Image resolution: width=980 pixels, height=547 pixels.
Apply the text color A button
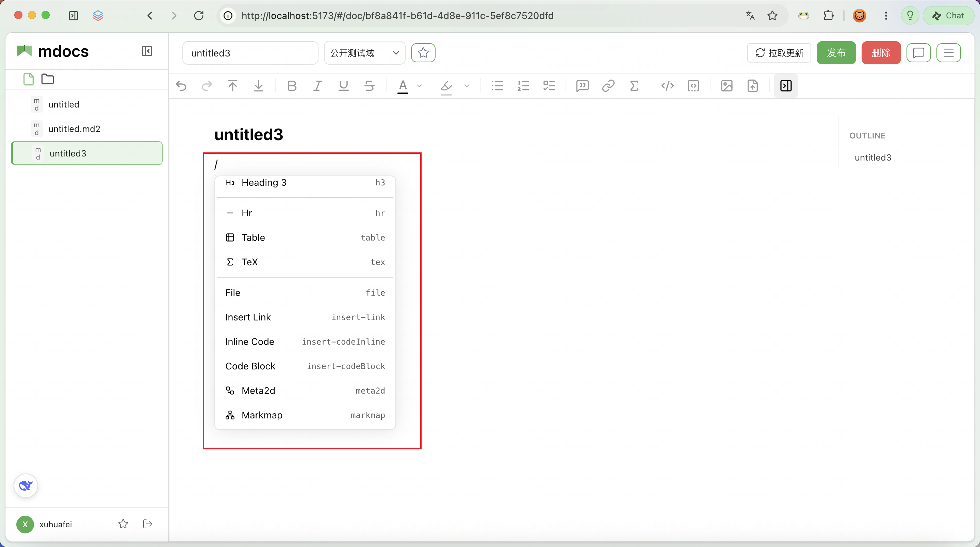403,86
